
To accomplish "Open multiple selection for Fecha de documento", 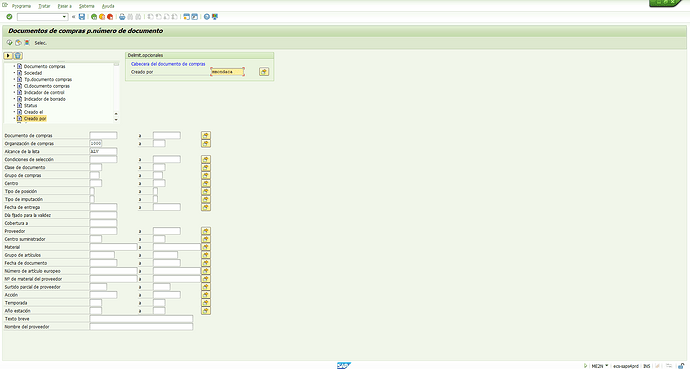I will point(206,263).
